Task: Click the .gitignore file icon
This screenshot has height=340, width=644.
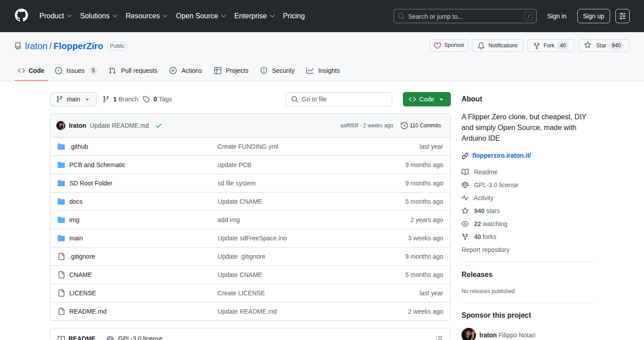Action: pos(61,256)
